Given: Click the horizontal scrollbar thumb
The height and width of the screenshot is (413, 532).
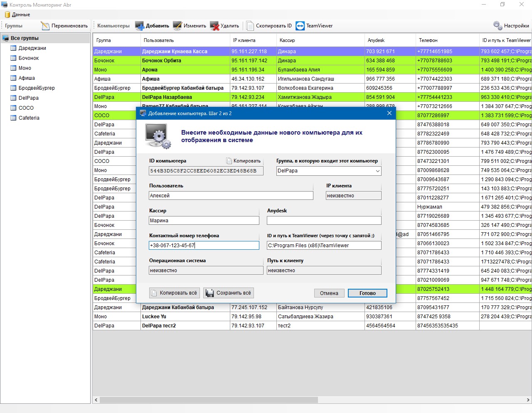Looking at the screenshot, I should click(209, 400).
